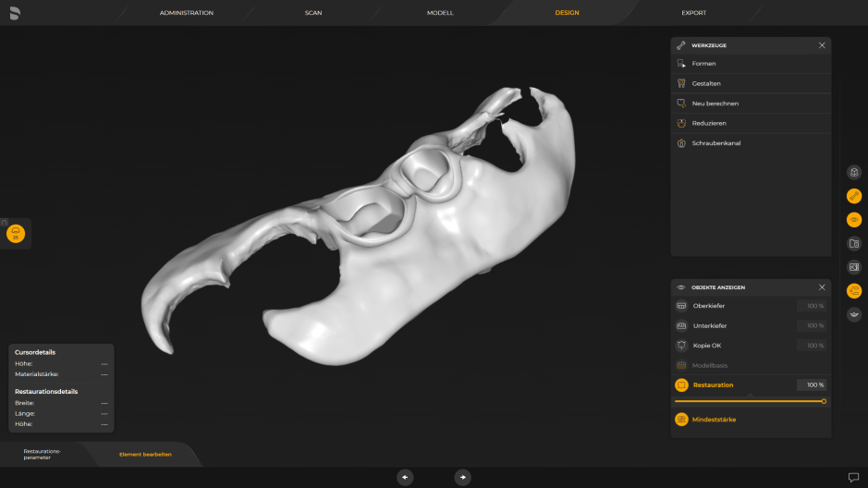Screen dimensions: 868x488
Task: Toggle Unterkiefer visibility
Action: click(x=681, y=325)
